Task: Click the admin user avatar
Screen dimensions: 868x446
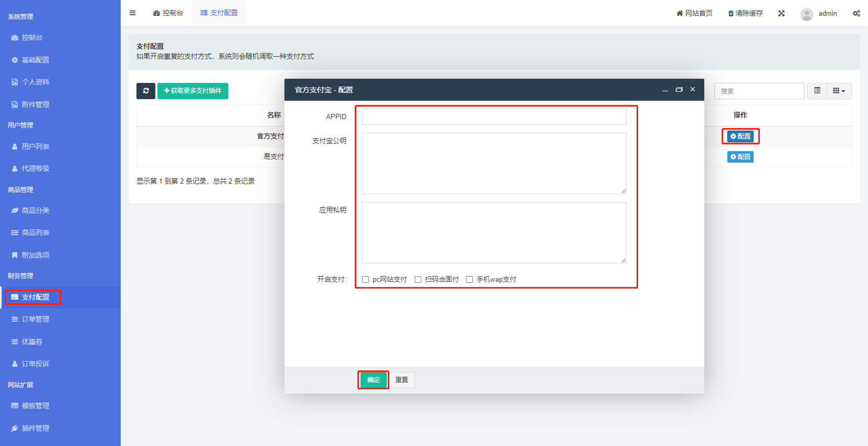Action: point(807,14)
